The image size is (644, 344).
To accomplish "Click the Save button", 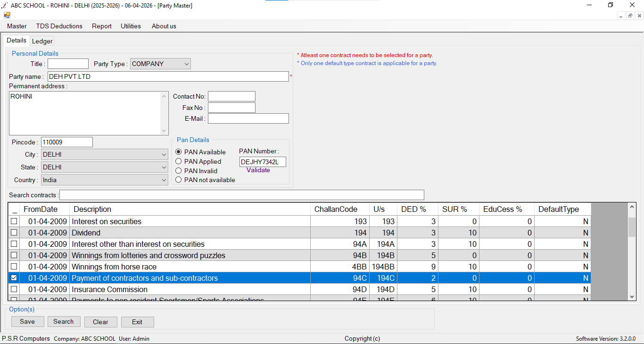I will pos(27,322).
